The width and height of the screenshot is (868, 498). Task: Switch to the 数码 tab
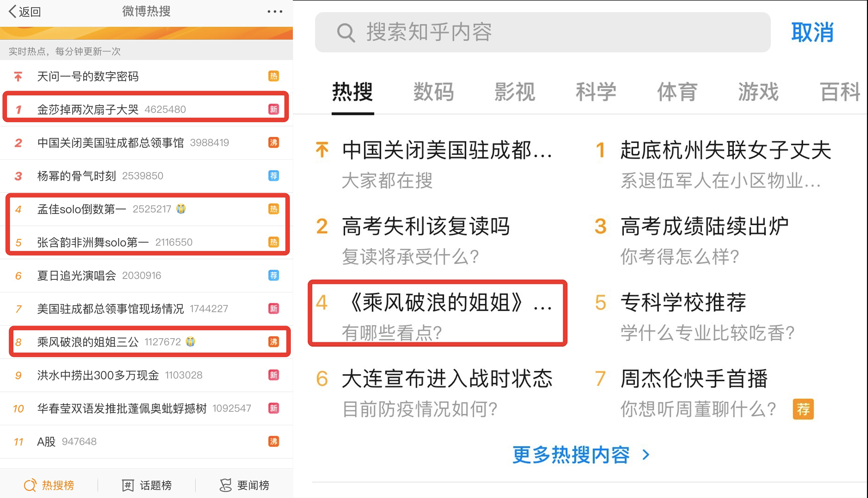pyautogui.click(x=433, y=92)
